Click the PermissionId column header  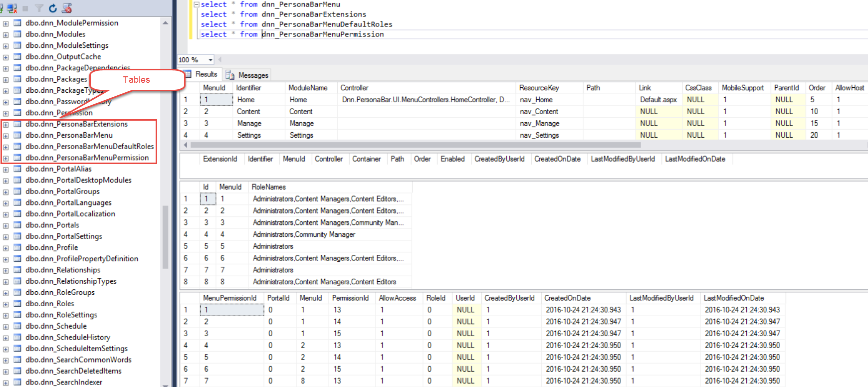352,298
